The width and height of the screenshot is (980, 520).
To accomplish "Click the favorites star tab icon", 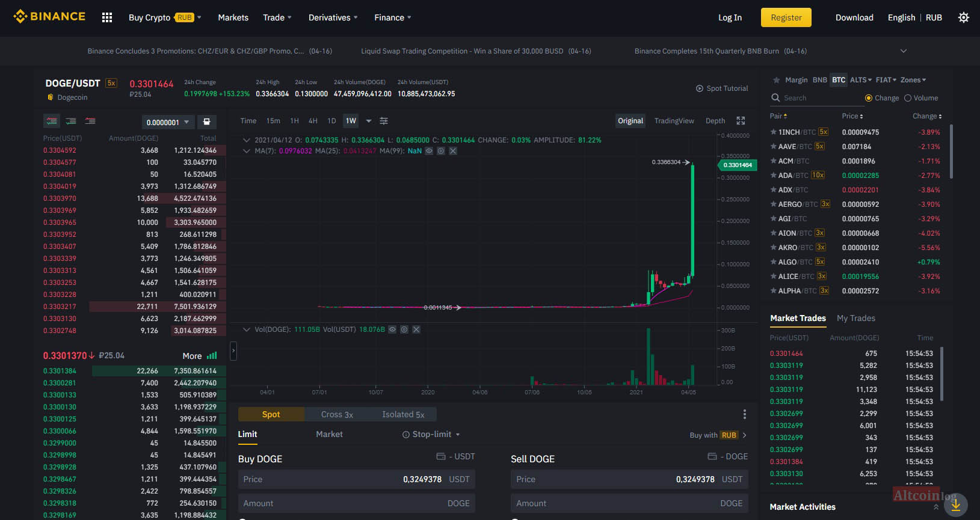I will pyautogui.click(x=776, y=80).
